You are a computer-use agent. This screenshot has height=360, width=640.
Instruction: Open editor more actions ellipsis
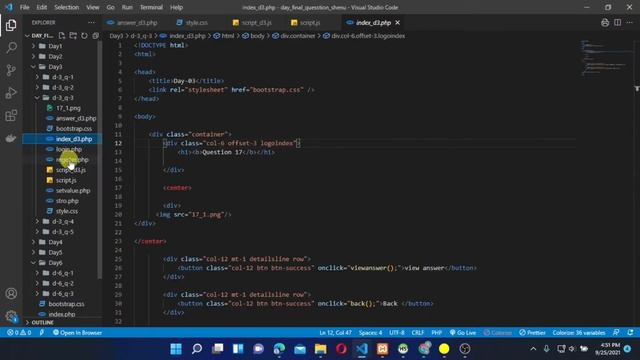630,22
